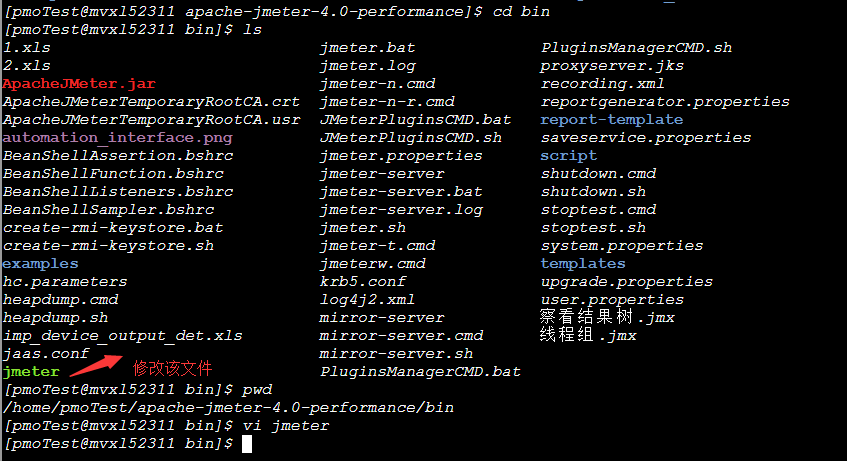847x461 pixels.
Task: Select jmeter-server.bat in the listing
Action: (401, 192)
